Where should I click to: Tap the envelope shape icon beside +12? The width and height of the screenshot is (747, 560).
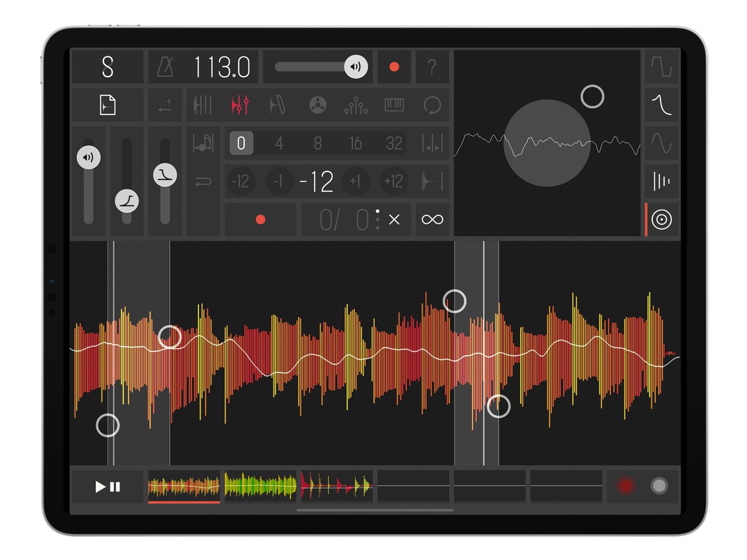click(432, 182)
